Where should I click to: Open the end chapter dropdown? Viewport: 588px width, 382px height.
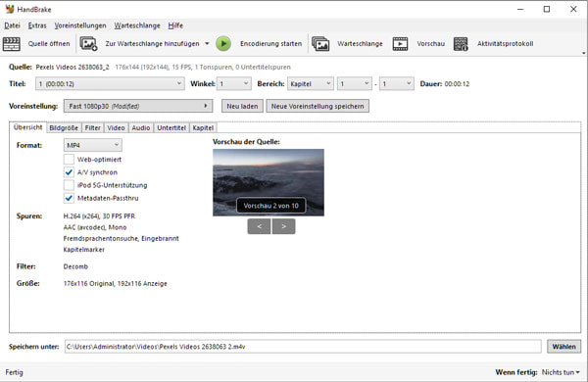click(x=397, y=83)
